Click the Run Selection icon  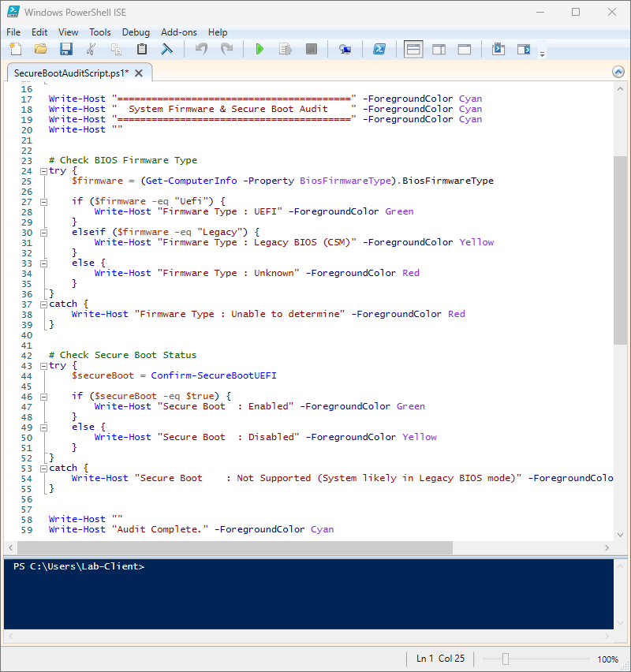pos(286,49)
